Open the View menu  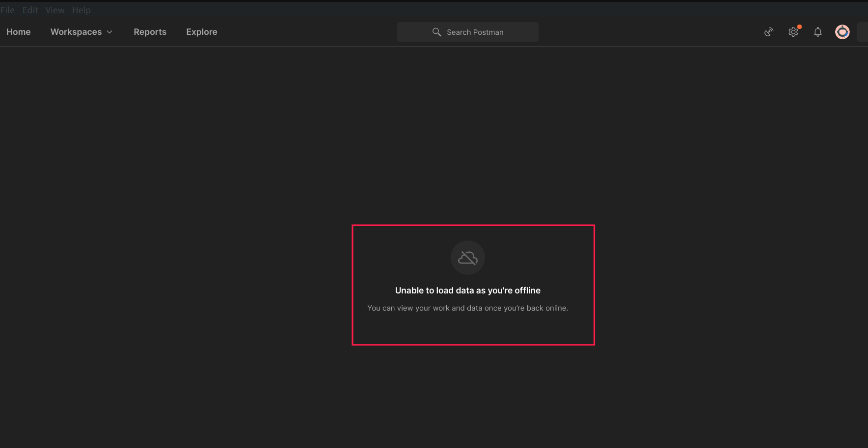(x=55, y=10)
